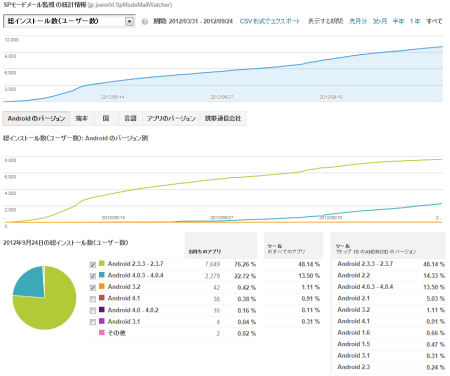The image size is (450, 376).
Task: Click the help question mark icon
Action: tap(145, 21)
